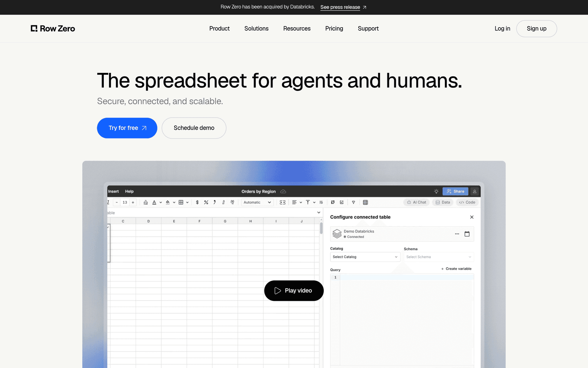588x368 pixels.
Task: Click the spreadsheet vertical scrollbar
Action: click(321, 228)
